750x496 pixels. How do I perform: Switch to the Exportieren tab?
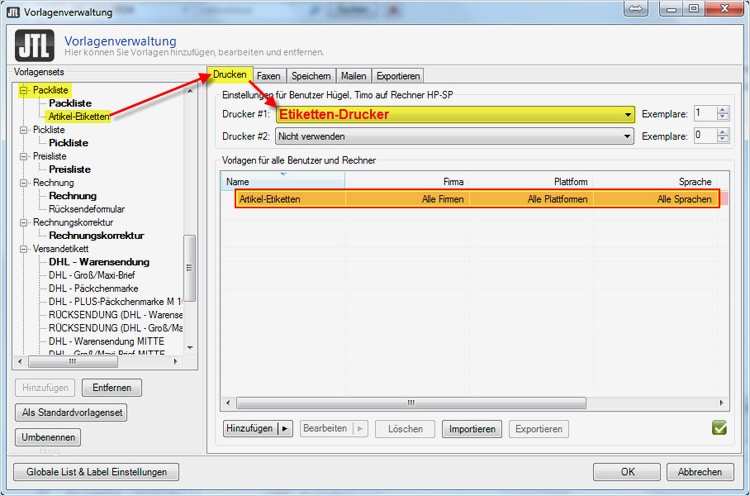click(x=398, y=76)
